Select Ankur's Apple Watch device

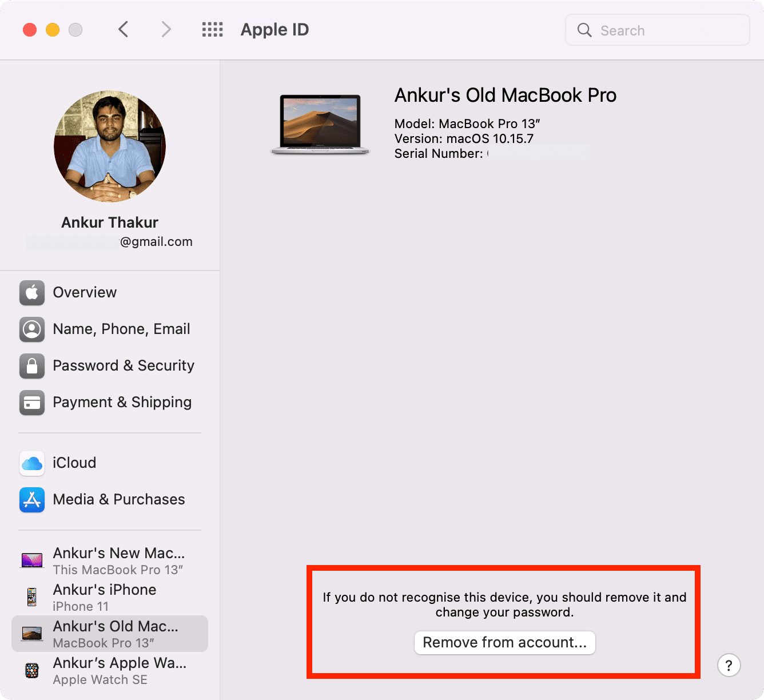click(110, 670)
